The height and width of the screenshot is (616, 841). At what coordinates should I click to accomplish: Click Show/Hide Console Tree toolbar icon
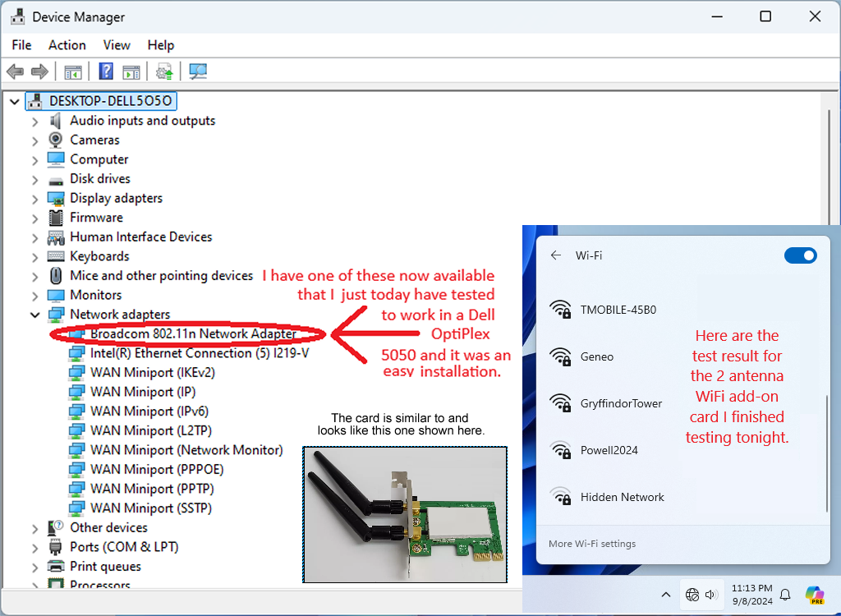point(73,71)
